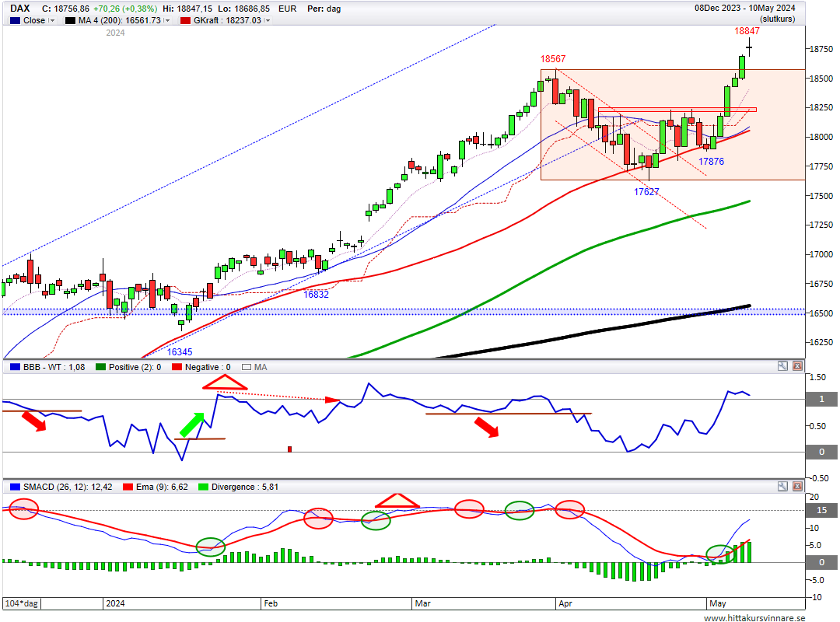Viewport: 840px width, 622px height.
Task: Click the last candlestick at 18847 high
Action: 749,47
